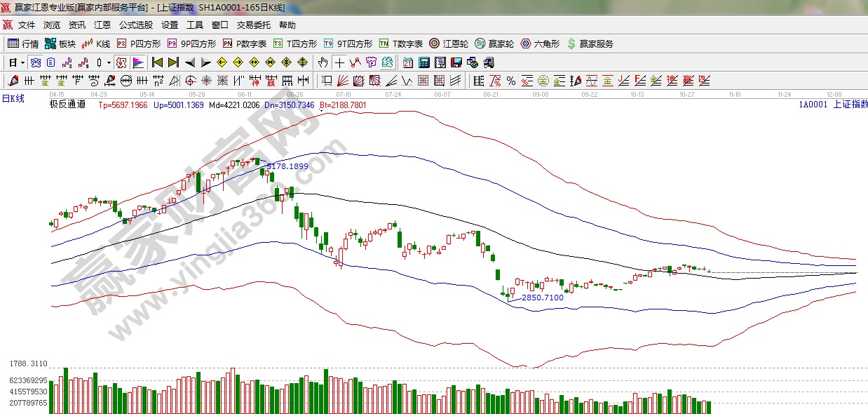Toggle the colored flag indicator button
The height and width of the screenshot is (414, 868).
click(137, 62)
